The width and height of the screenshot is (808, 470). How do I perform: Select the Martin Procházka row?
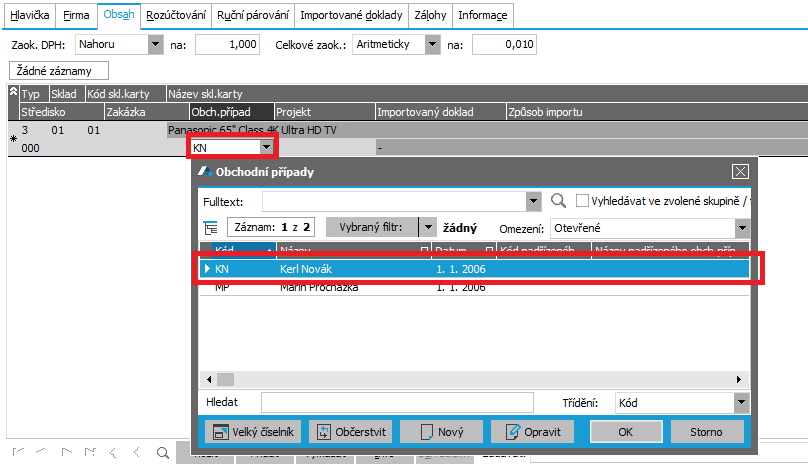320,288
